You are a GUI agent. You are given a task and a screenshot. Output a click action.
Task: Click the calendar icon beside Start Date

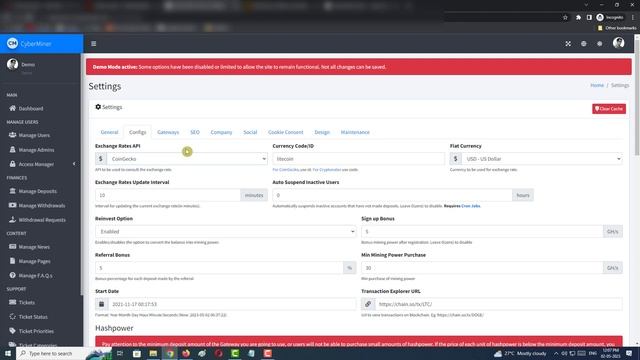coord(102,304)
